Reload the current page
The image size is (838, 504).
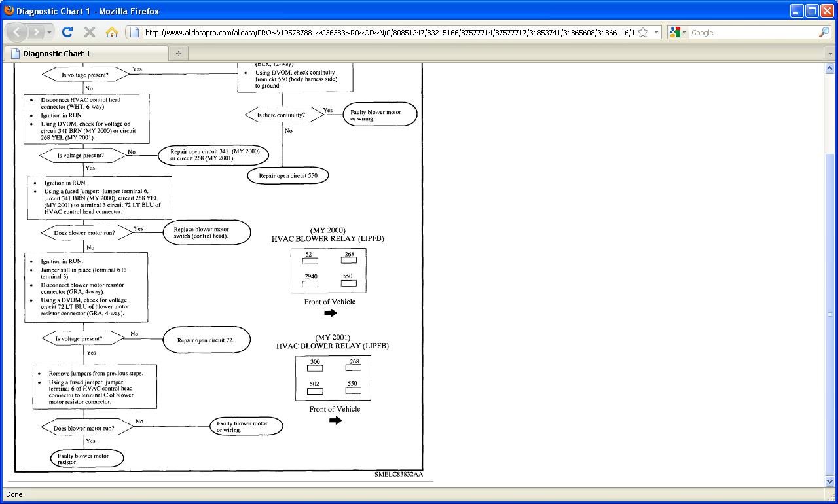pos(67,32)
